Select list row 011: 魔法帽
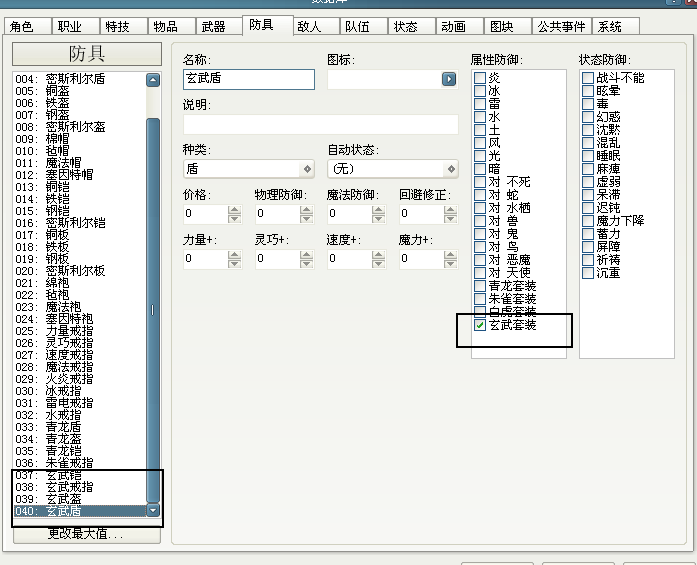Viewport: 697px width, 565px height. tap(80, 163)
